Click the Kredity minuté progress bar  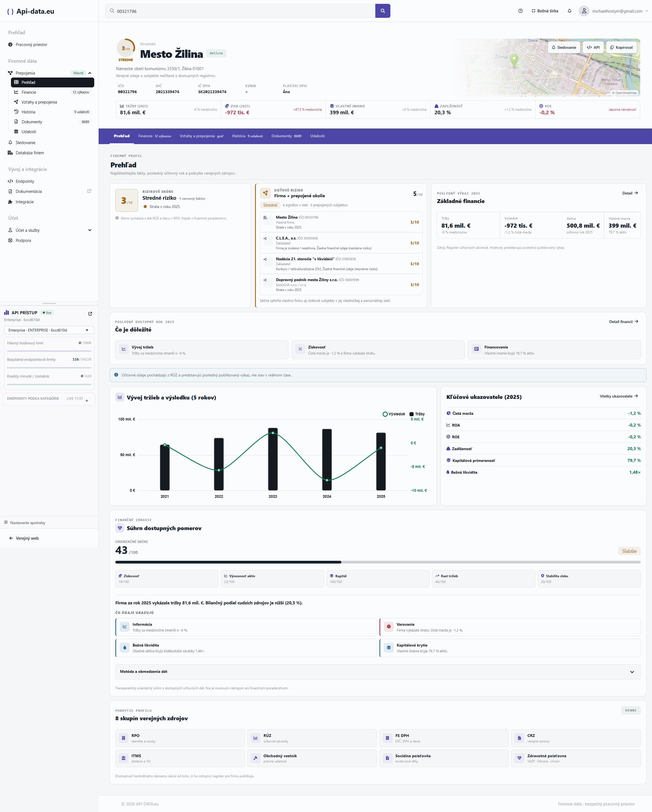[49, 384]
